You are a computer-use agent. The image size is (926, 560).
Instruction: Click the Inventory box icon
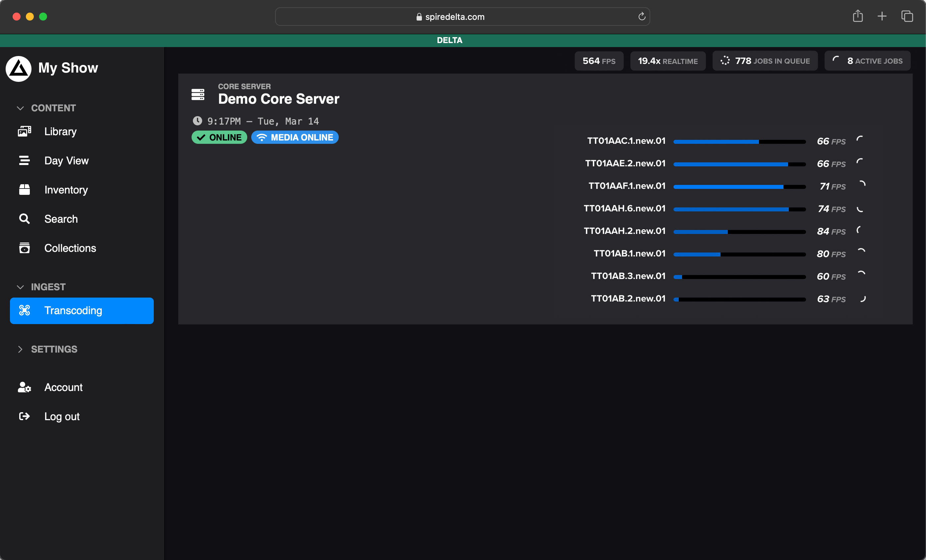[25, 190]
